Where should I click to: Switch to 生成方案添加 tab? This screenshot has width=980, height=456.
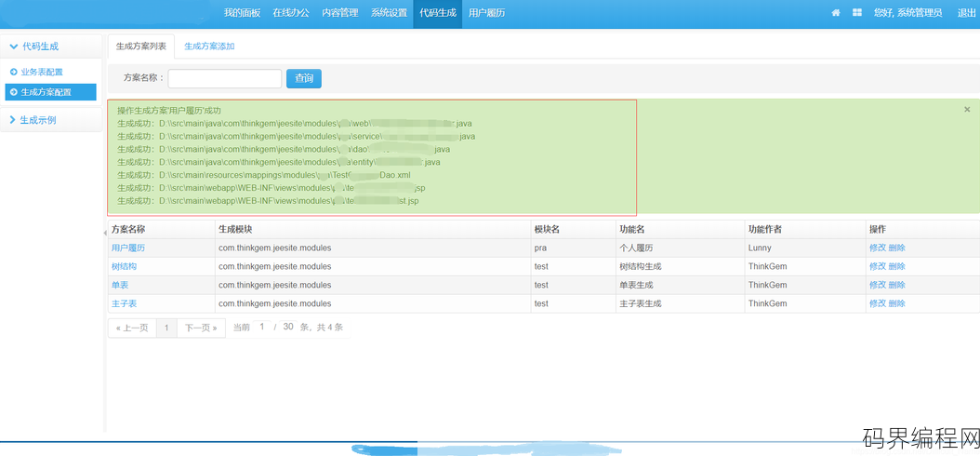click(x=209, y=47)
